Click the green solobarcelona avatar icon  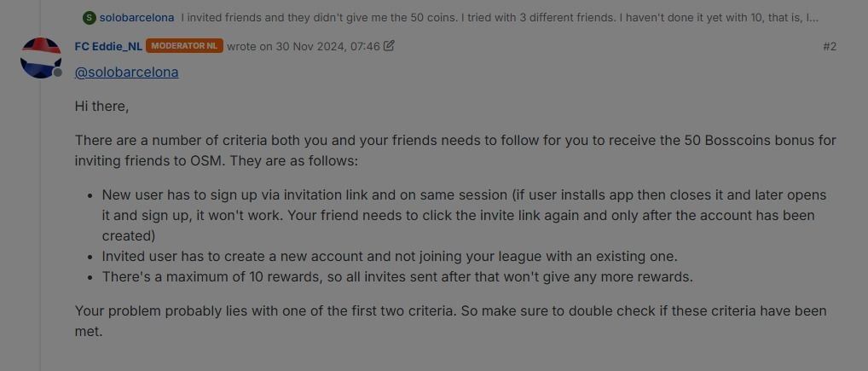90,17
